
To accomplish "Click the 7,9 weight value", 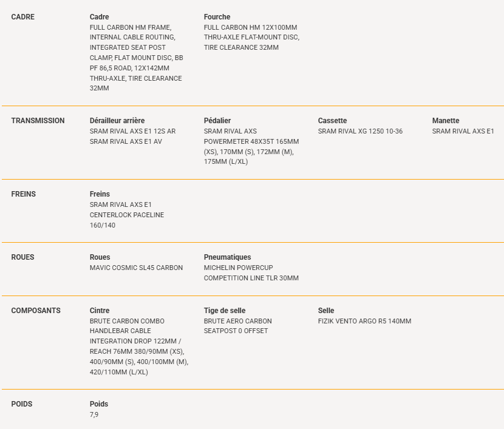I will click(x=94, y=415).
